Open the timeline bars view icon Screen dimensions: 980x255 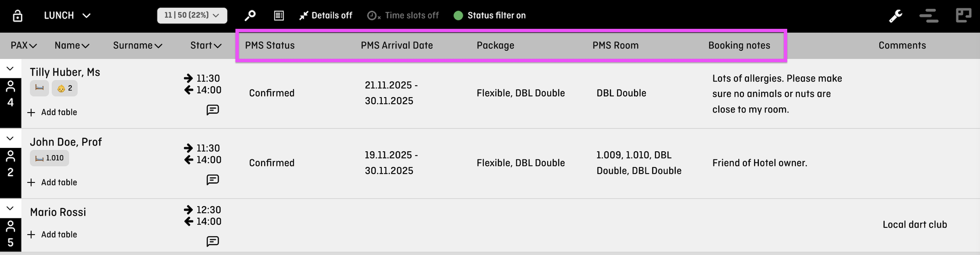pyautogui.click(x=929, y=16)
